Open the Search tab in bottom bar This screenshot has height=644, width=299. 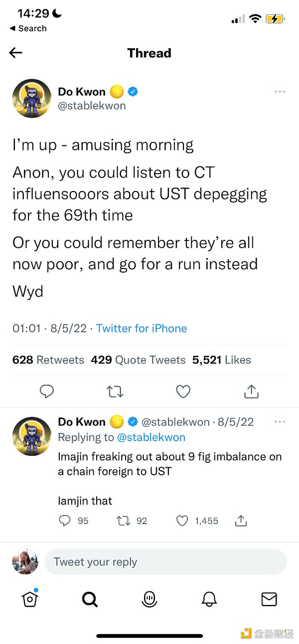click(x=90, y=599)
